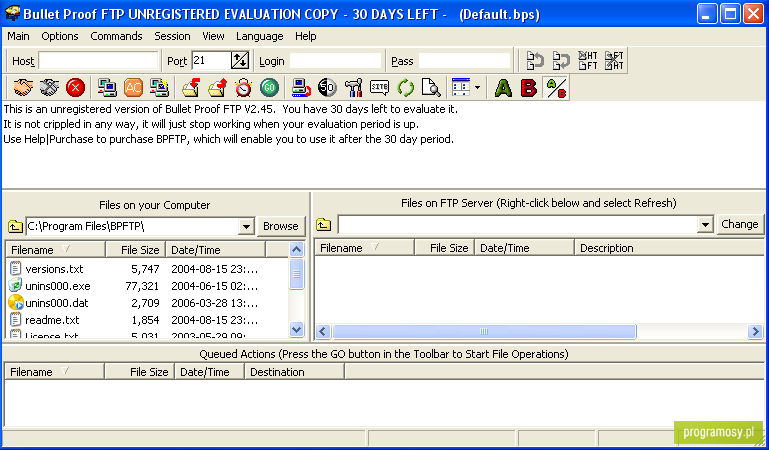Image resolution: width=769 pixels, height=450 pixels.
Task: Click the Browse button
Action: point(281,226)
